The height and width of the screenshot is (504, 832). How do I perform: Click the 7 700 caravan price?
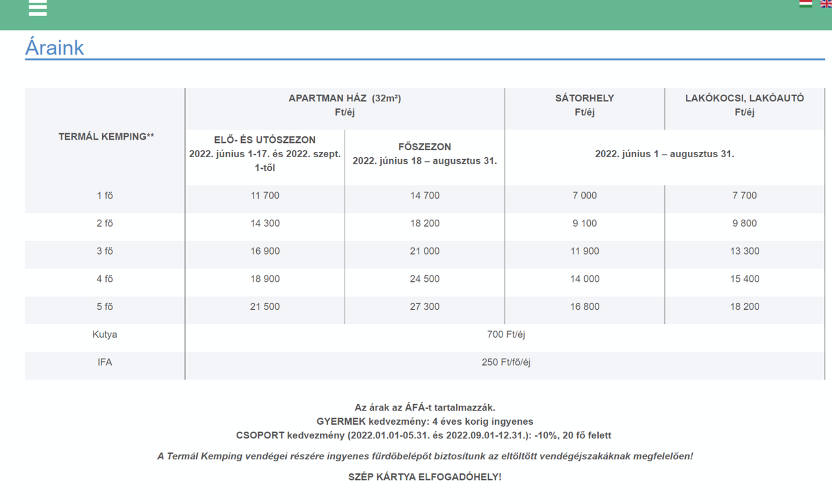pos(744,195)
